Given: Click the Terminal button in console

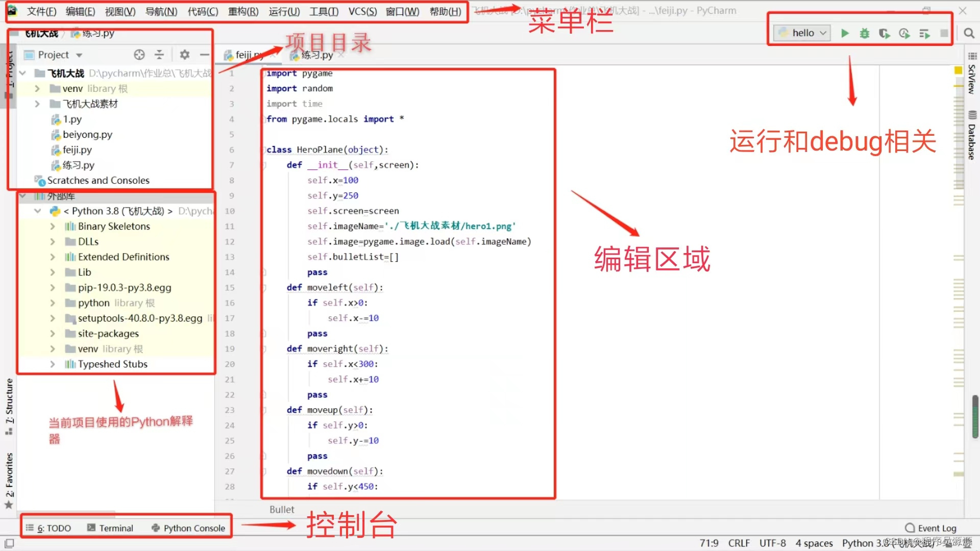Looking at the screenshot, I should (116, 528).
